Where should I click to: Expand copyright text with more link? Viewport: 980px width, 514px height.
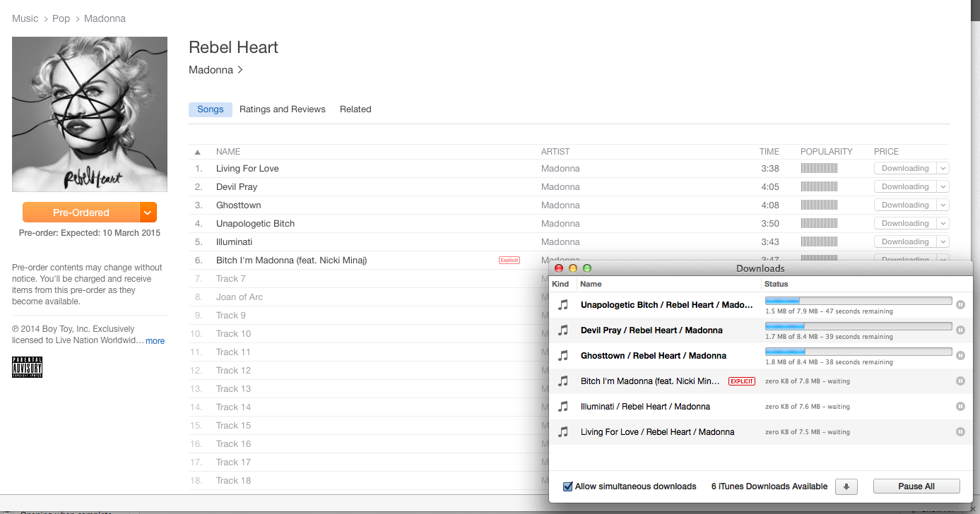tap(155, 341)
